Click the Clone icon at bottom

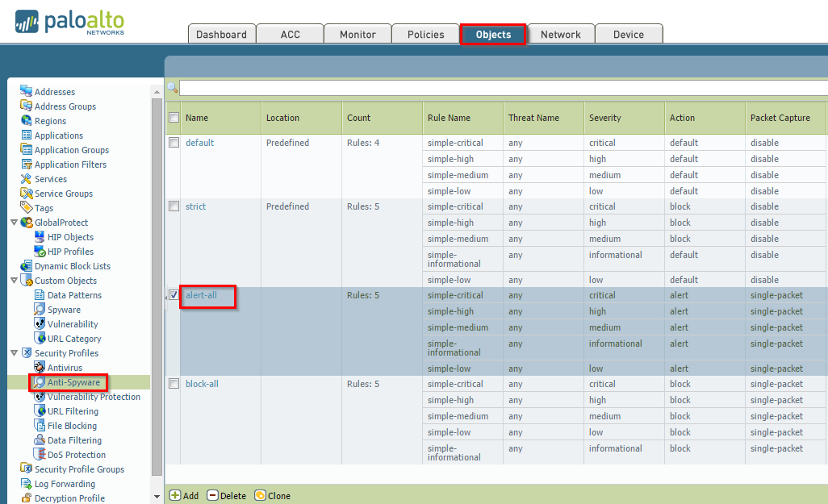pyautogui.click(x=260, y=495)
